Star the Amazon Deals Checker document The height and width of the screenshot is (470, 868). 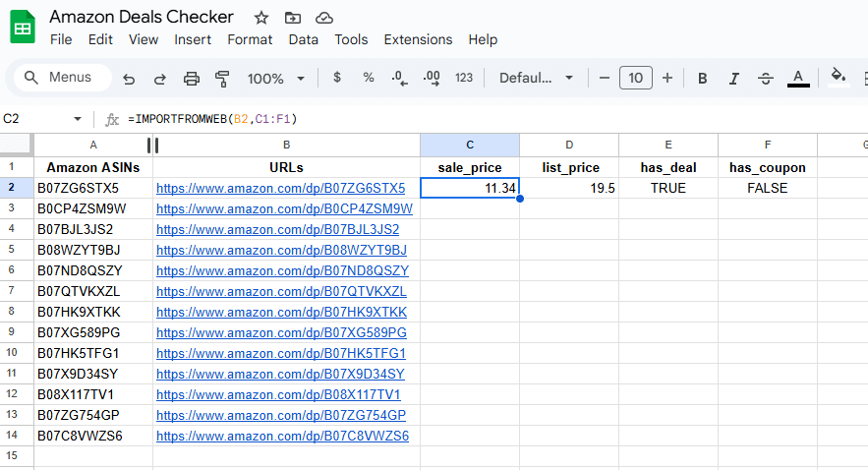coord(261,18)
